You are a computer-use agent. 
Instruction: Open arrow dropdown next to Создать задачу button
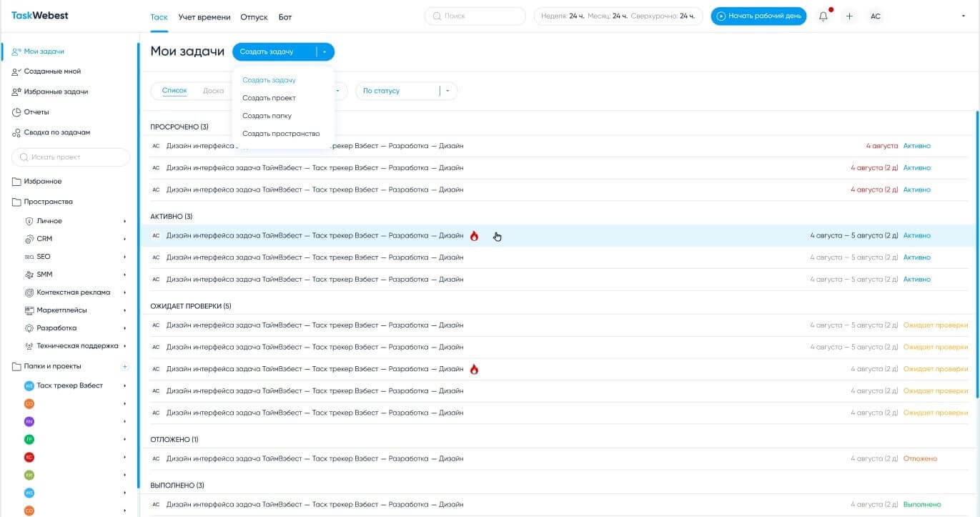pyautogui.click(x=325, y=51)
